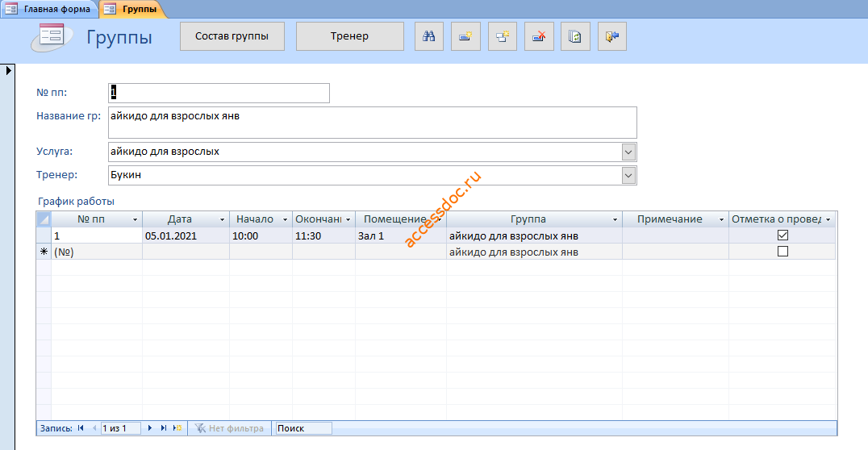
Task: Click the datasheet select-all corner box
Action: coord(44,219)
